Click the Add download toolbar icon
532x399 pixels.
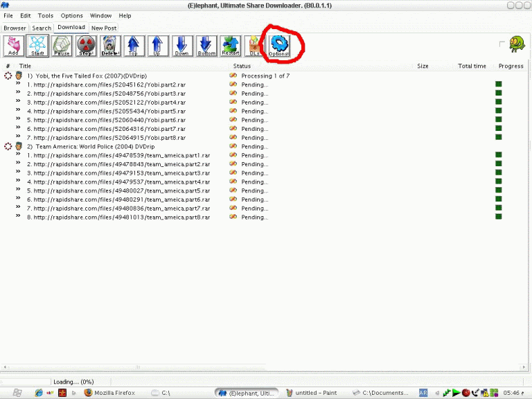pyautogui.click(x=13, y=46)
